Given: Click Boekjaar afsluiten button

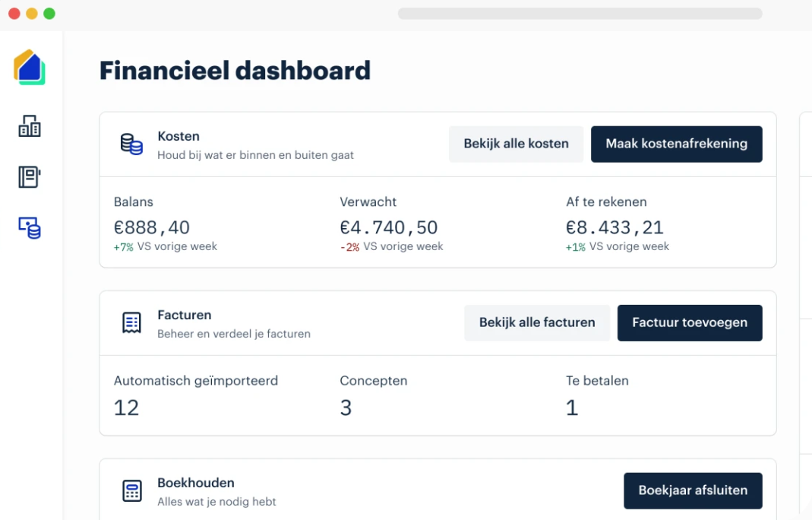Looking at the screenshot, I should (x=692, y=490).
